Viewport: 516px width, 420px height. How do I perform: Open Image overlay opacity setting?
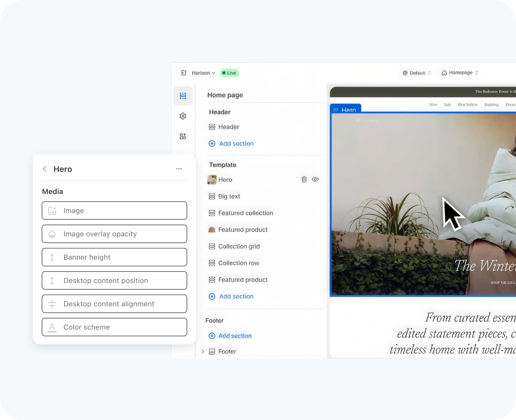point(114,234)
